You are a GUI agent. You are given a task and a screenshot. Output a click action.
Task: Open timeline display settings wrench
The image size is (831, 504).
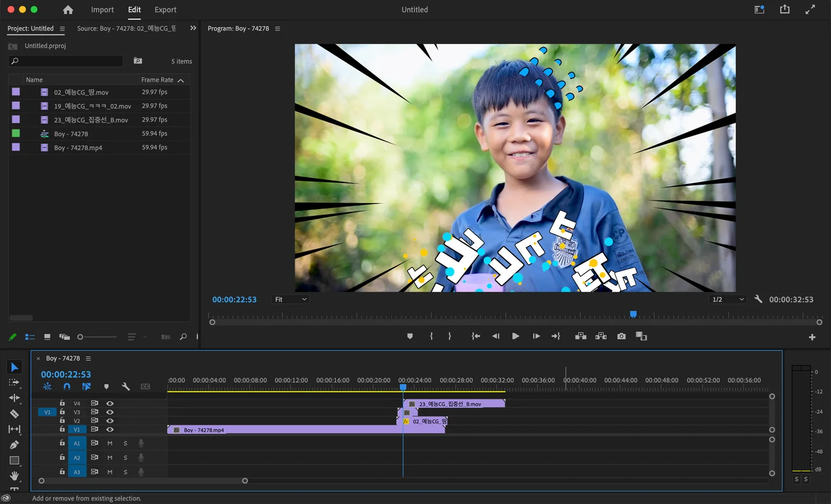(x=126, y=387)
